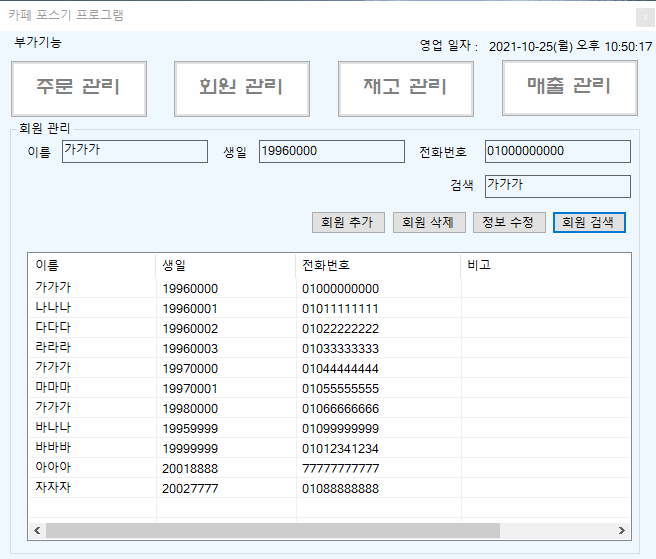Screen dimensions: 656x559
Task: Close the 카페 포스기 프로그램 window
Action: (645, 18)
